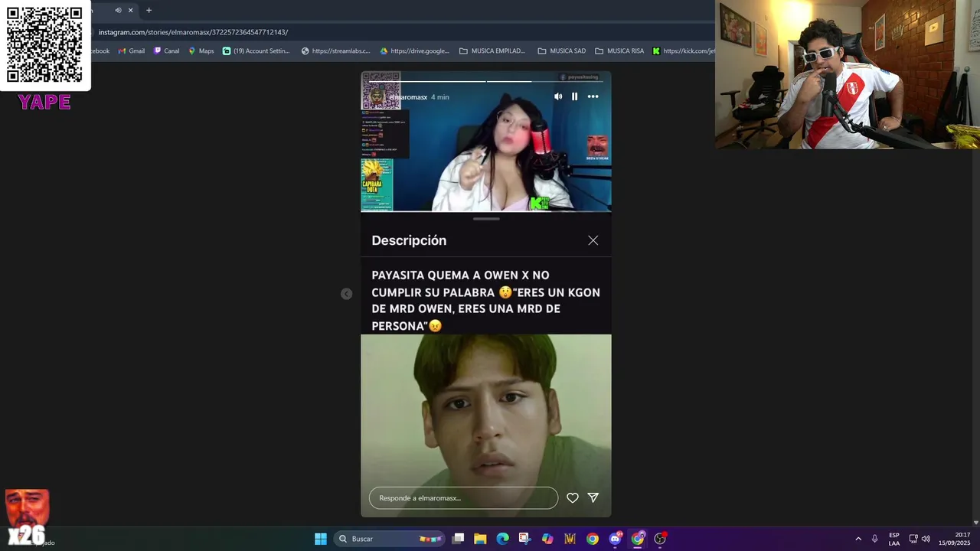
Task: Open File Explorer from the taskbar
Action: 480,539
